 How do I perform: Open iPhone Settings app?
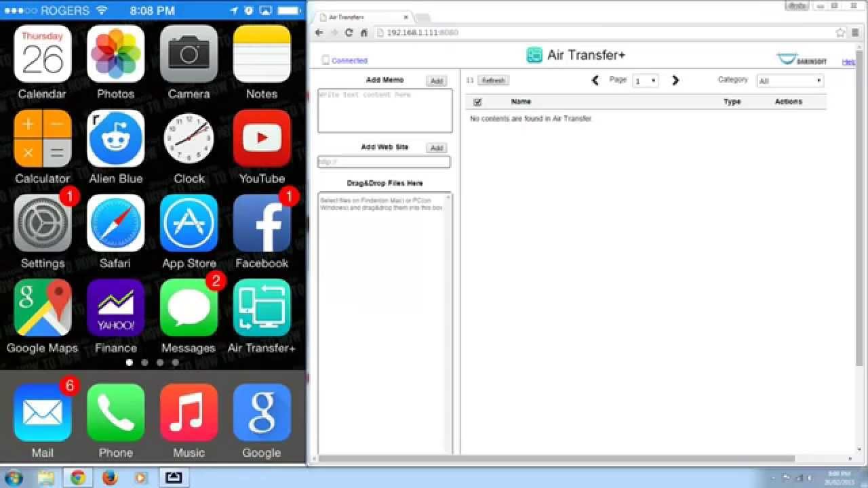pyautogui.click(x=42, y=223)
